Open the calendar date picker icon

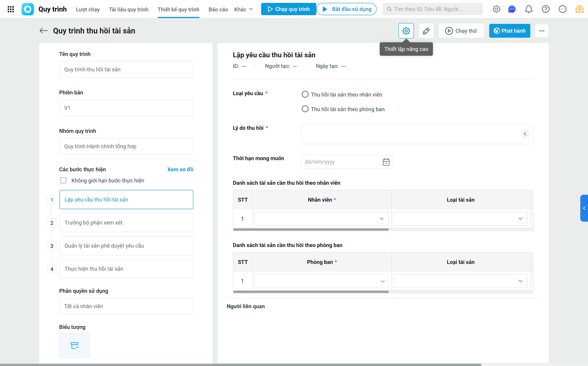pyautogui.click(x=386, y=162)
